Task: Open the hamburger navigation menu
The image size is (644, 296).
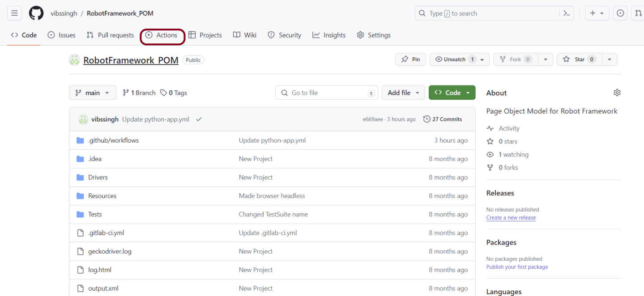Action: pos(14,13)
